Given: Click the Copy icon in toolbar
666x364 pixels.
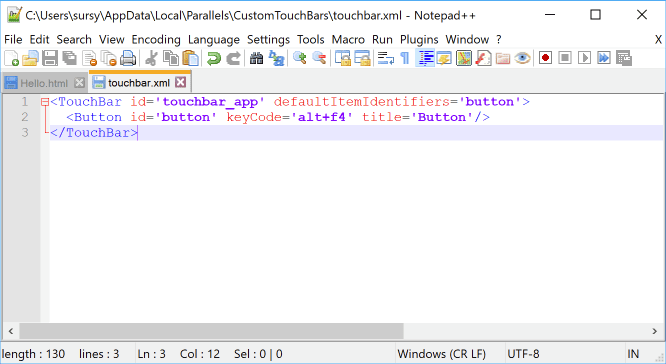Looking at the screenshot, I should pyautogui.click(x=171, y=58).
